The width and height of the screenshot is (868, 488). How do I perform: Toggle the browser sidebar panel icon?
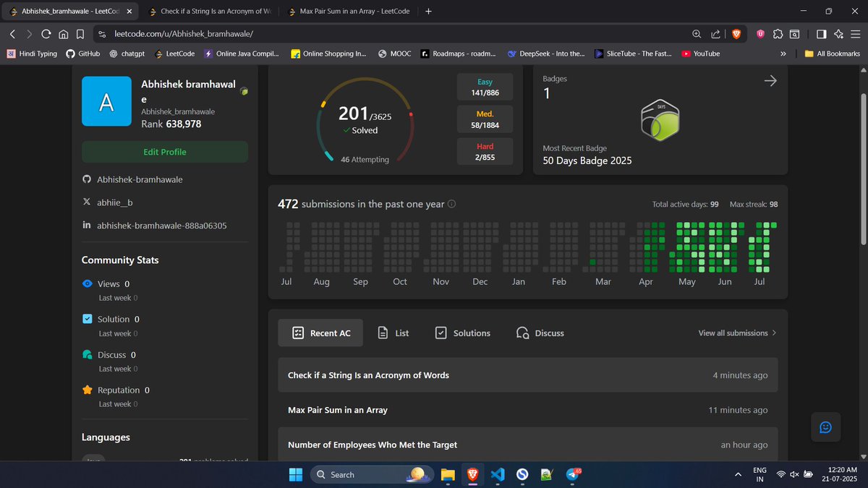point(821,34)
